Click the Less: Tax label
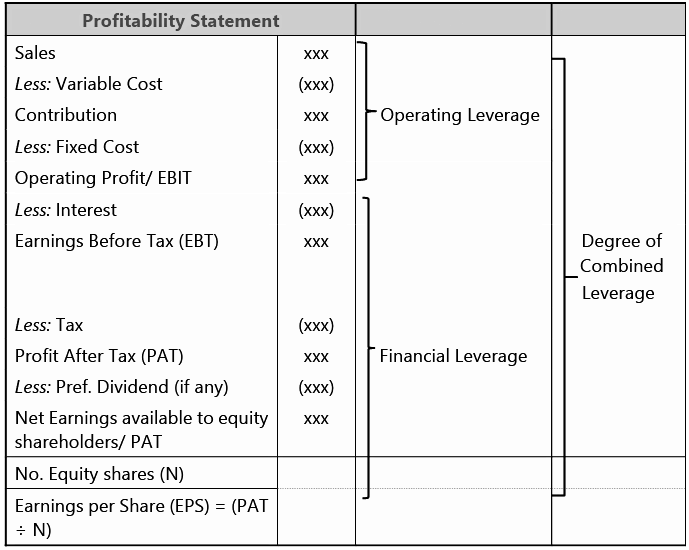Viewport: 689px width, 550px height. coord(49,325)
